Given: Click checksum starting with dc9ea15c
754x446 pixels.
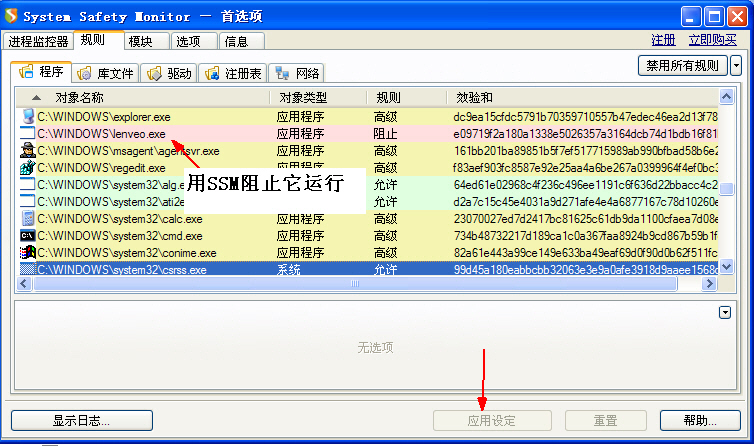Looking at the screenshot, I should tap(585, 117).
